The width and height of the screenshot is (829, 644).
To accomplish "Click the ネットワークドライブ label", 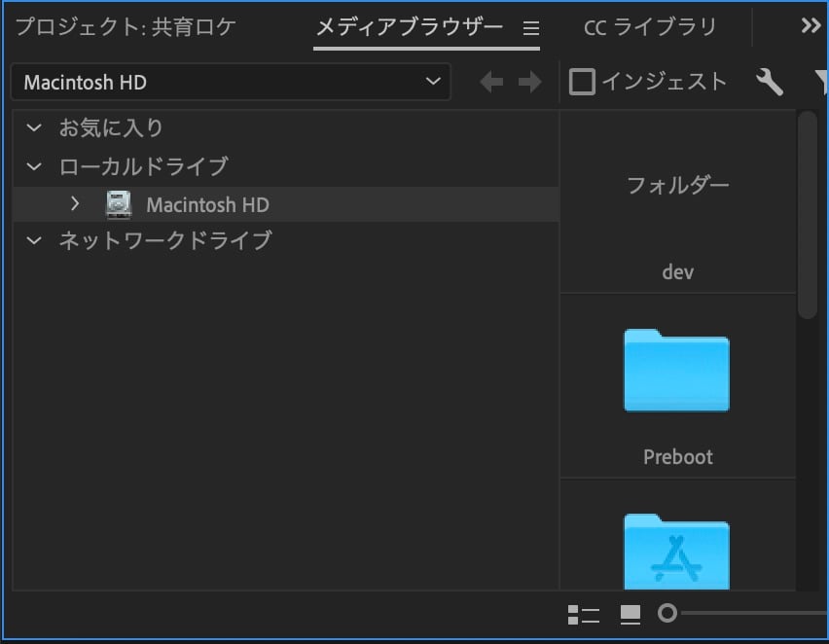I will 165,240.
